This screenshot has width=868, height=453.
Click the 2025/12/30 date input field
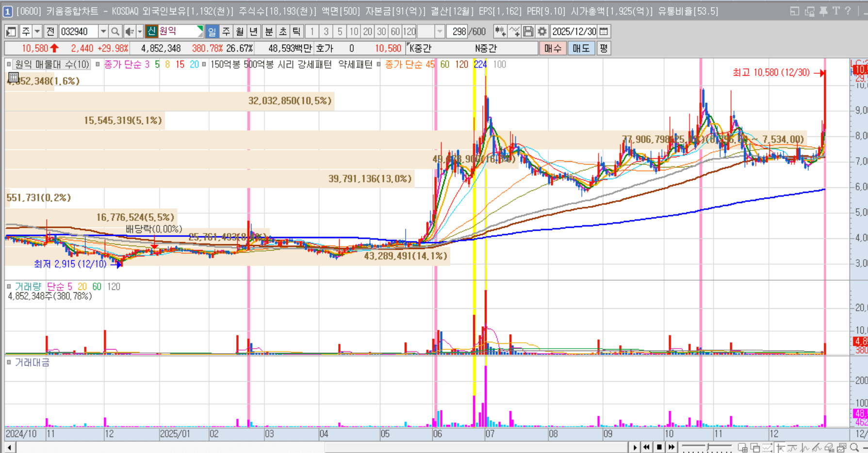click(574, 32)
